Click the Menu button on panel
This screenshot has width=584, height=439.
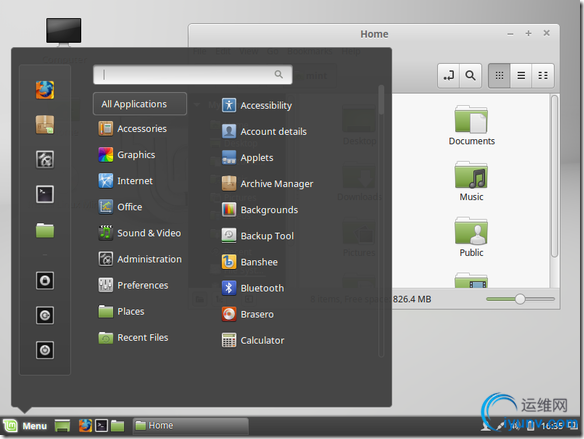click(26, 426)
